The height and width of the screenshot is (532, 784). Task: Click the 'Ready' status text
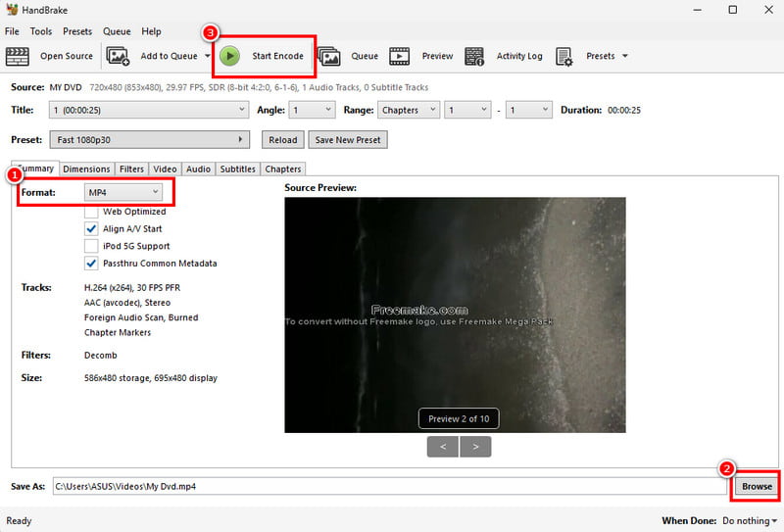click(19, 521)
